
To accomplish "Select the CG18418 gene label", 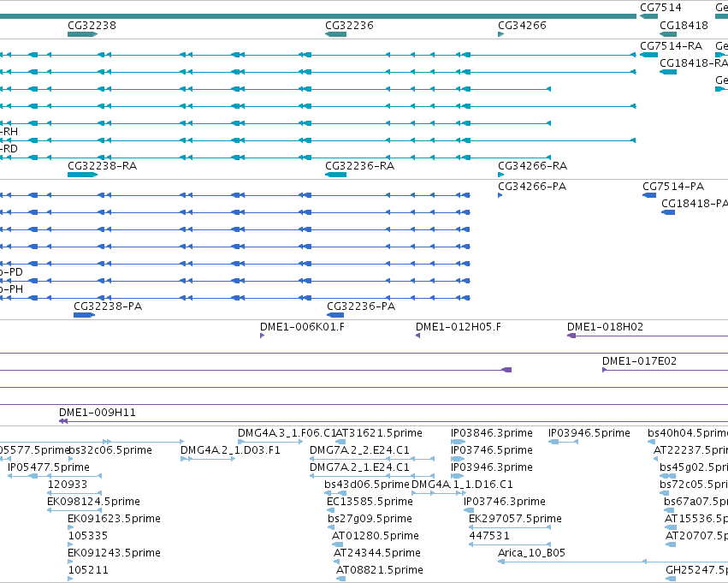I will [x=684, y=25].
